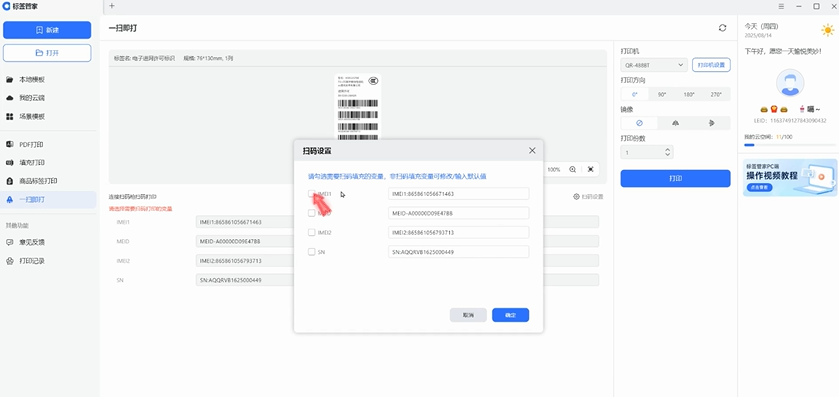Go to 场景模板 scene templates
The image size is (839, 397).
coord(32,116)
